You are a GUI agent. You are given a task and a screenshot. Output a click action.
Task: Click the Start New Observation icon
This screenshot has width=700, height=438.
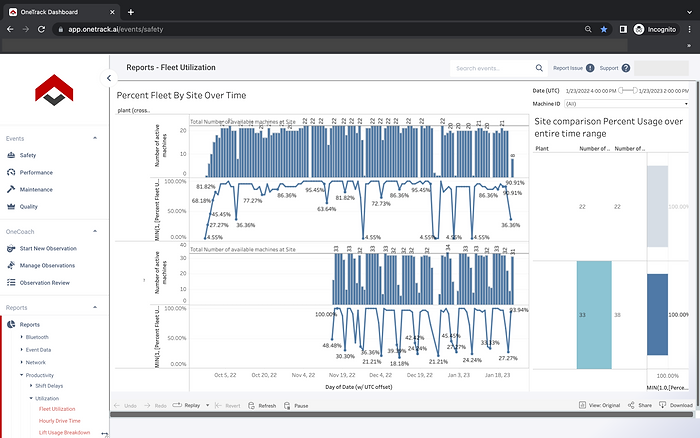pos(10,248)
